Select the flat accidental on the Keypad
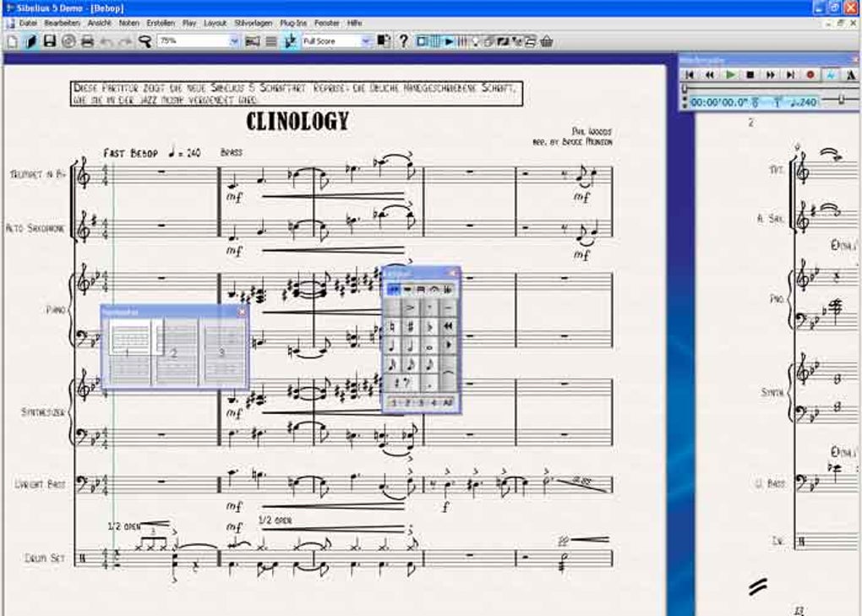Screen dimensions: 862x616 tap(430, 325)
